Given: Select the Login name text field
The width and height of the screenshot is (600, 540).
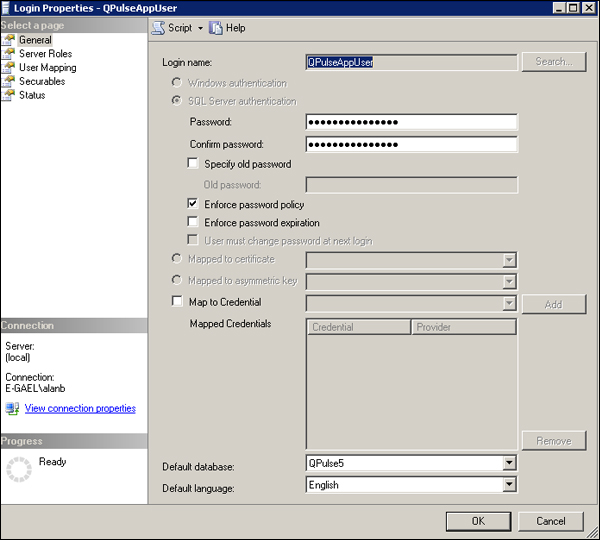Looking at the screenshot, I should click(x=411, y=62).
